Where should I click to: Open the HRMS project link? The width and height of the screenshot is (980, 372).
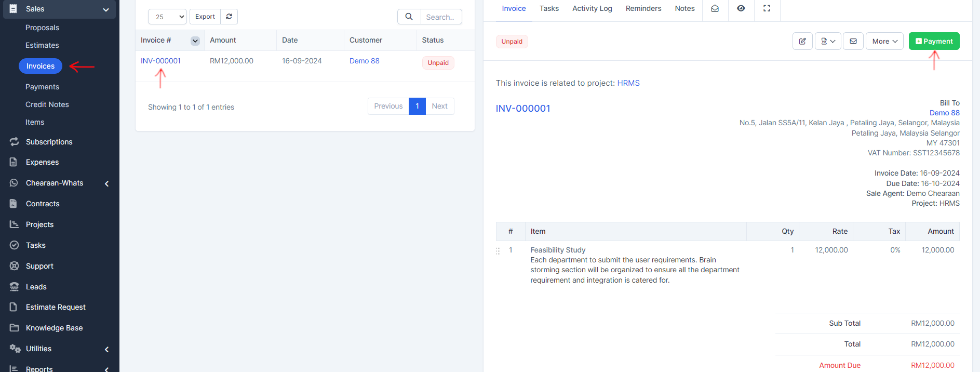pyautogui.click(x=628, y=83)
